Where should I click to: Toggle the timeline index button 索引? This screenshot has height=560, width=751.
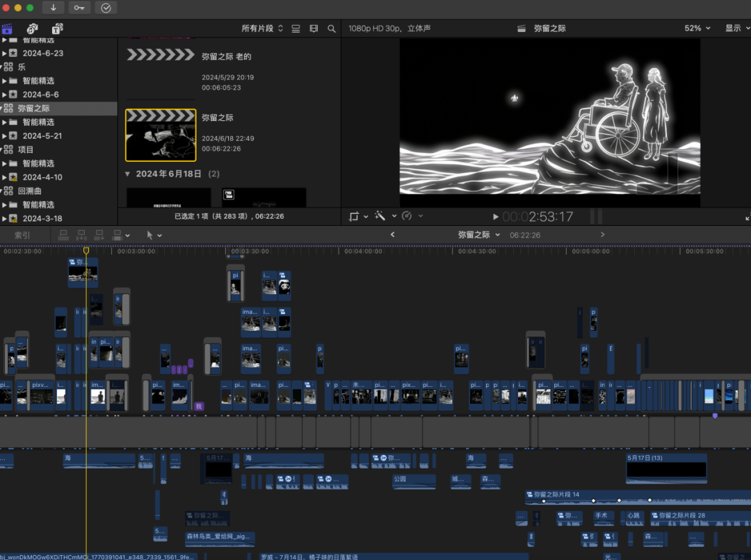[x=22, y=235]
